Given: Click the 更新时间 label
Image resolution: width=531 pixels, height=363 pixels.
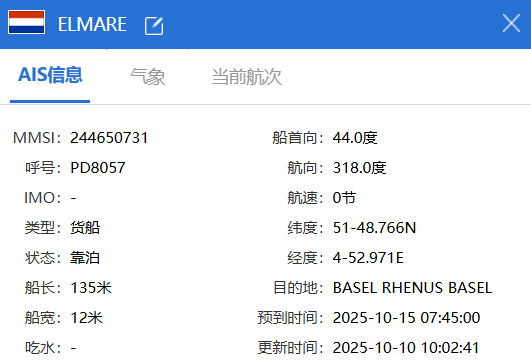Looking at the screenshot, I should [x=291, y=348].
